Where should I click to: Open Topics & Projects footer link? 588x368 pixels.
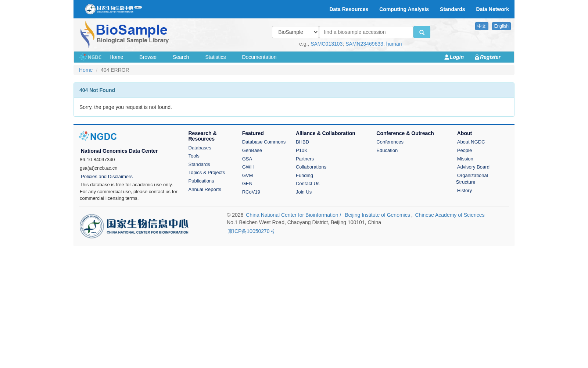point(207,173)
